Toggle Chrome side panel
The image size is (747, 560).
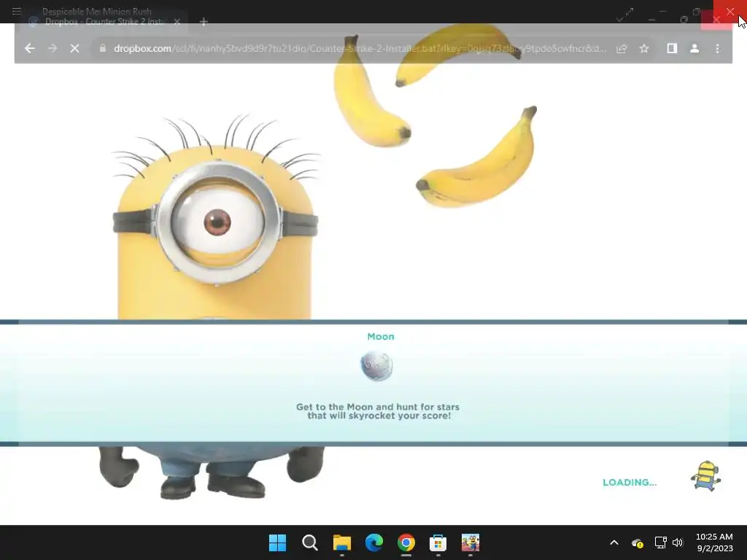coord(672,49)
